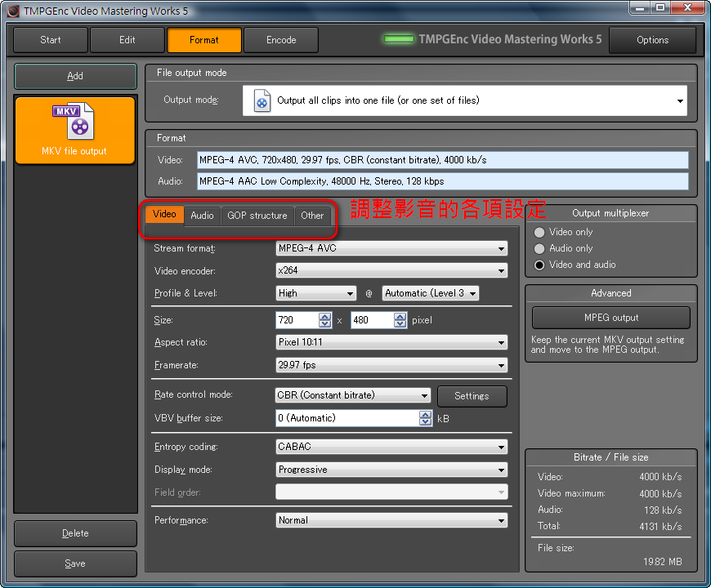Open the Format stage
Screen dimensions: 711x588
point(204,40)
